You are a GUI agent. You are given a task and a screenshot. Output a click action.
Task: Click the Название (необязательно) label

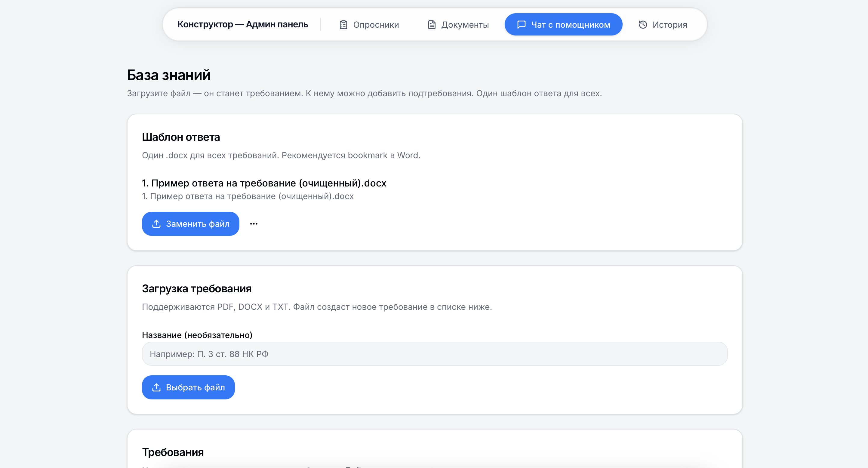coord(197,335)
